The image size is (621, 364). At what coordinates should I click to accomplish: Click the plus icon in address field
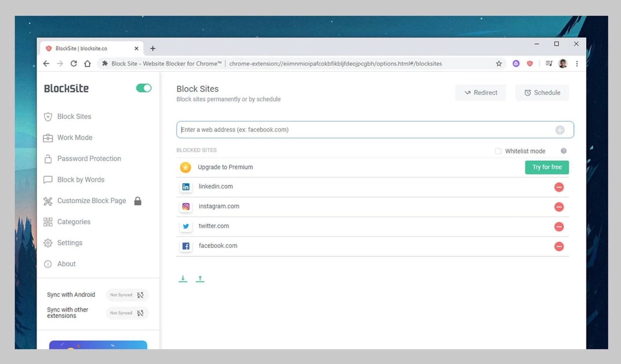pyautogui.click(x=560, y=130)
